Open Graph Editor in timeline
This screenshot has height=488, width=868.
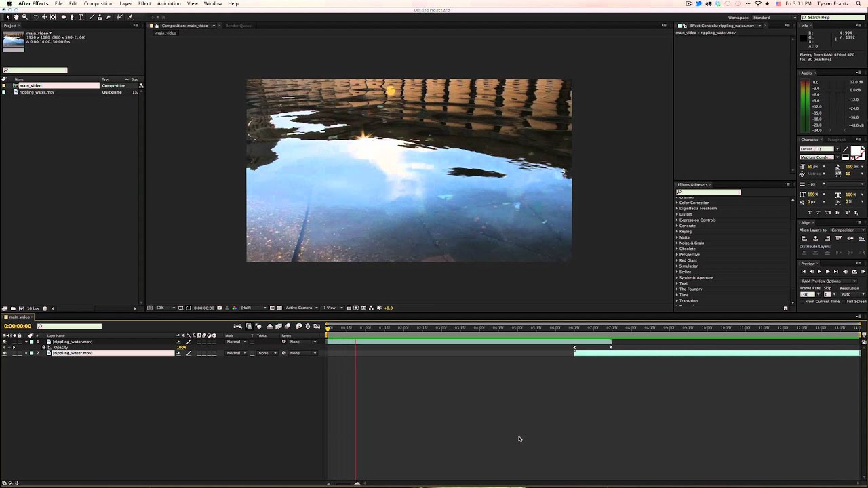pos(317,326)
